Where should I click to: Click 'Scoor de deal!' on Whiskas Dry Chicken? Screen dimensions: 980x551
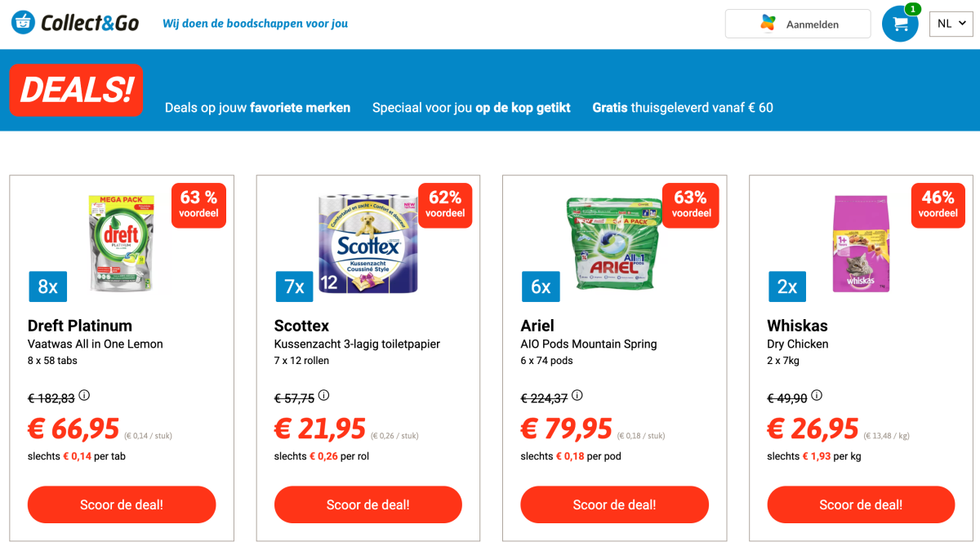click(x=861, y=504)
